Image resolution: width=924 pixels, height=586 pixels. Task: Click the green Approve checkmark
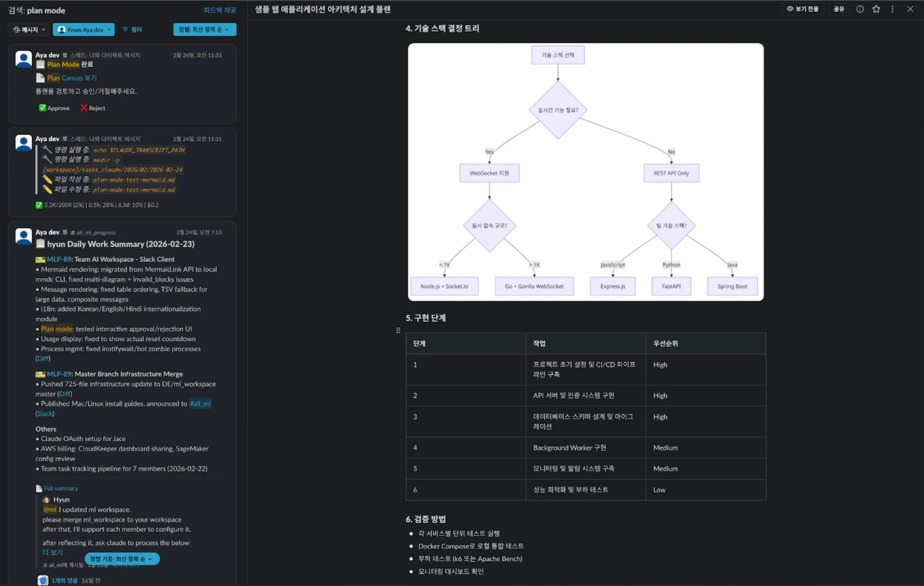click(42, 108)
